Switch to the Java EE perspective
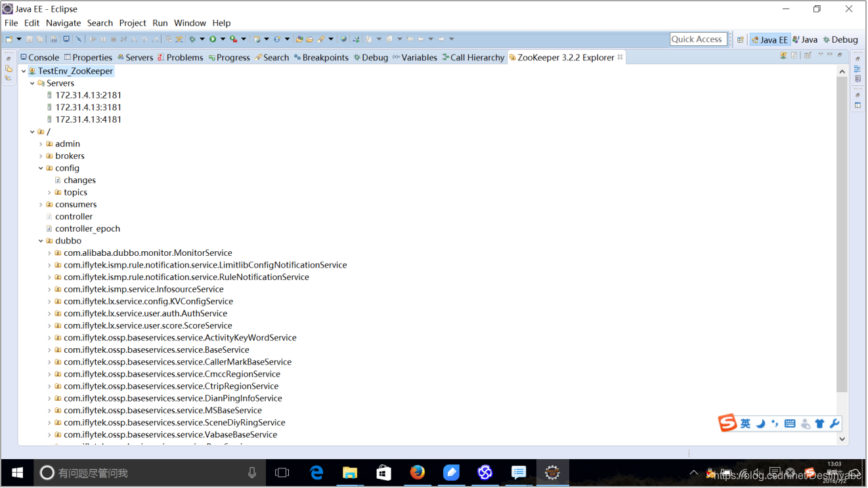868x488 pixels. pyautogui.click(x=770, y=39)
